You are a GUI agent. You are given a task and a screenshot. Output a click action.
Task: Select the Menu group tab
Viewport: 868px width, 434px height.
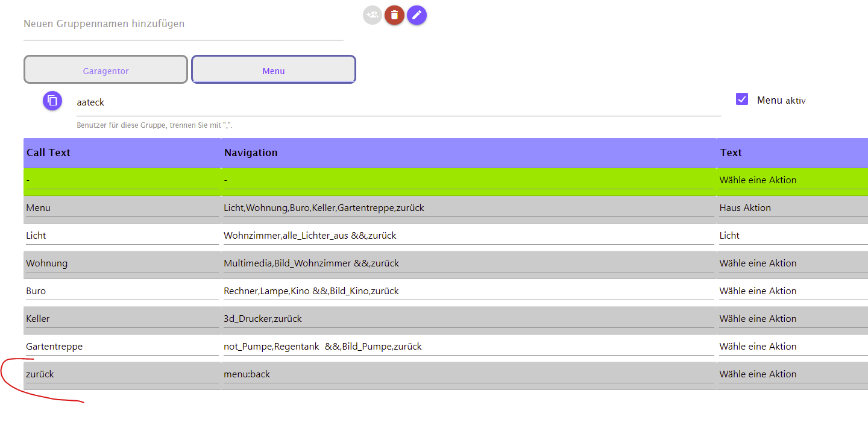pos(274,69)
